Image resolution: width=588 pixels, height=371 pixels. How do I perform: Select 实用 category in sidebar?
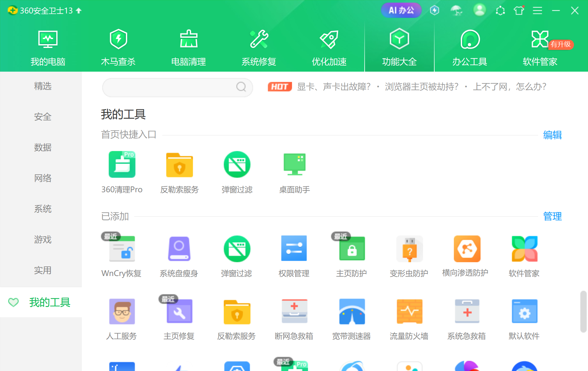coord(43,270)
